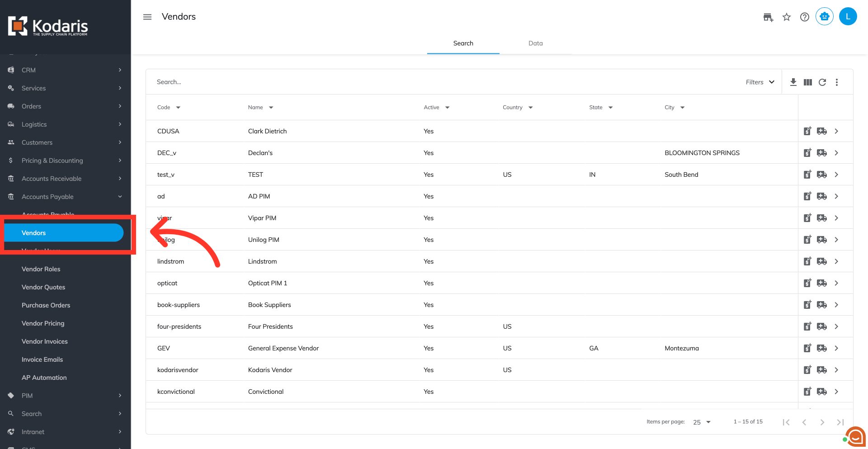Open General Expense Vendor row chevron
This screenshot has width=868, height=449.
point(836,348)
